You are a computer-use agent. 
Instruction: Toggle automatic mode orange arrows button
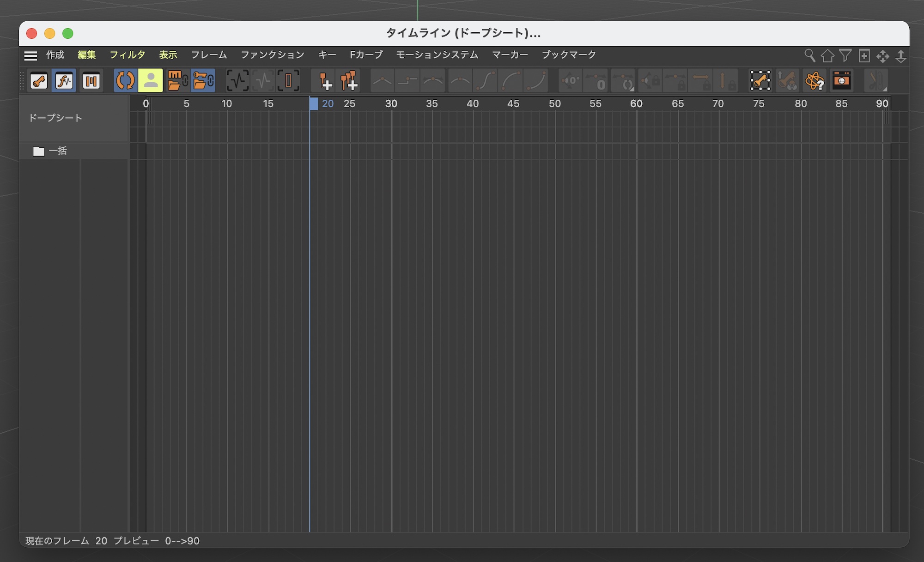pyautogui.click(x=125, y=81)
